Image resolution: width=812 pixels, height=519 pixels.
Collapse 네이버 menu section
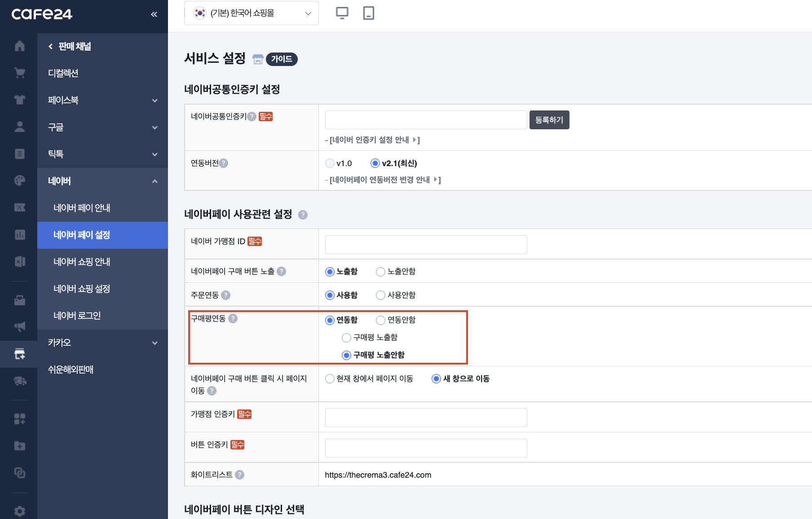102,181
